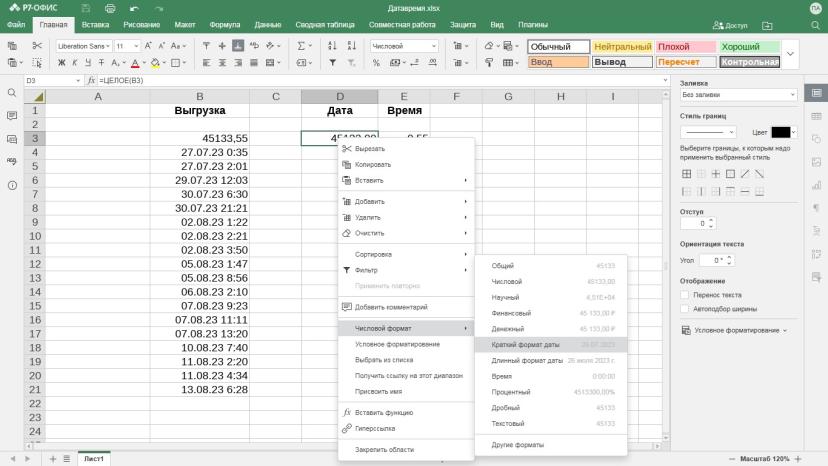This screenshot has width=828, height=466.
Task: Select Гиперссылка in context menu
Action: click(406, 428)
